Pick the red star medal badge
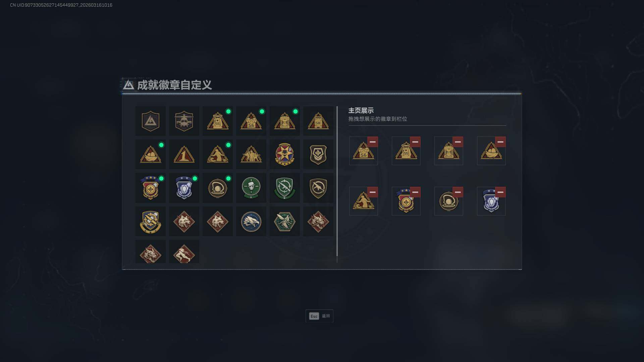 284,155
